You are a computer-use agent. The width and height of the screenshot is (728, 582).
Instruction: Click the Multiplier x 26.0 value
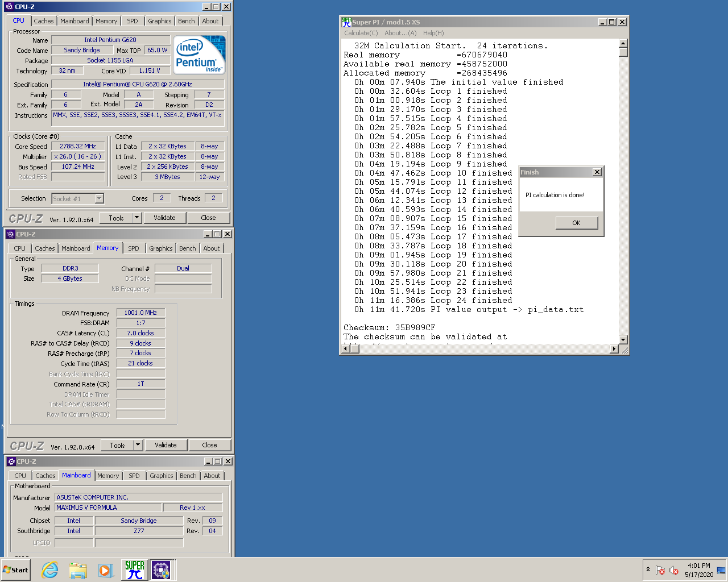[x=78, y=156]
